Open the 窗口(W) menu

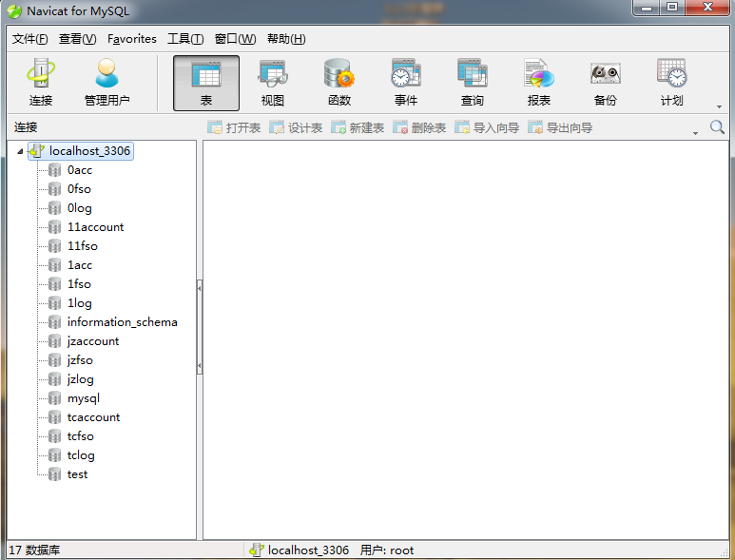pyautogui.click(x=235, y=39)
